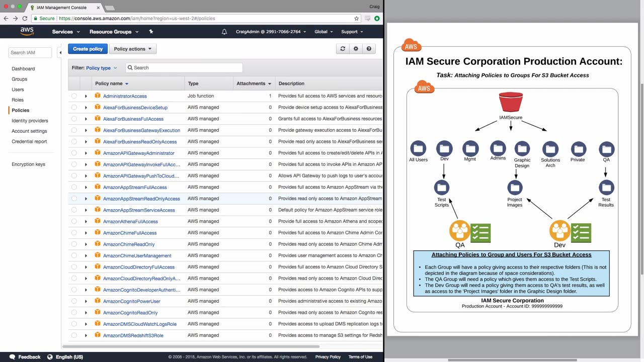Select the AmazonDMSCloudWatchLogsRole radio button
The width and height of the screenshot is (644, 362).
tap(74, 324)
